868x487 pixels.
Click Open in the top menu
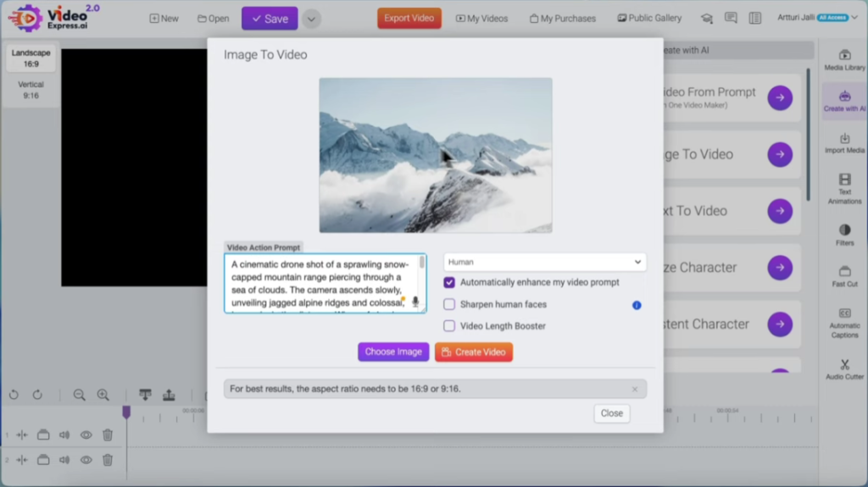(x=213, y=19)
